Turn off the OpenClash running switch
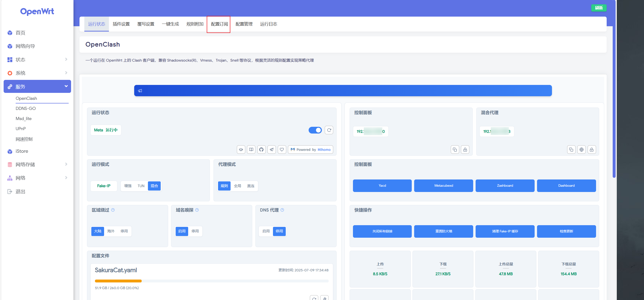644x300 pixels. 315,130
